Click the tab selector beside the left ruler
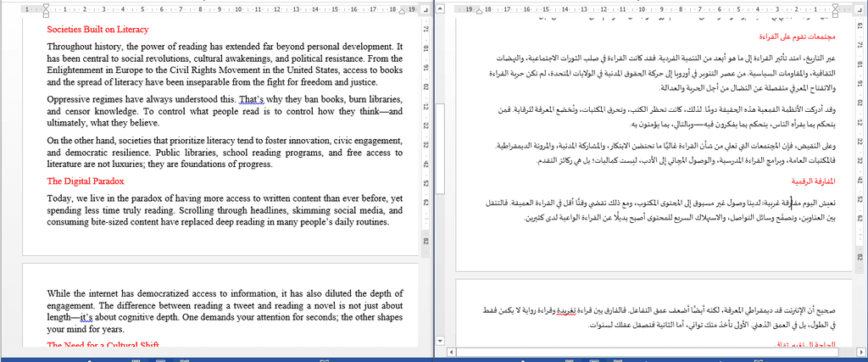This screenshot has height=362, width=868. click(x=426, y=10)
